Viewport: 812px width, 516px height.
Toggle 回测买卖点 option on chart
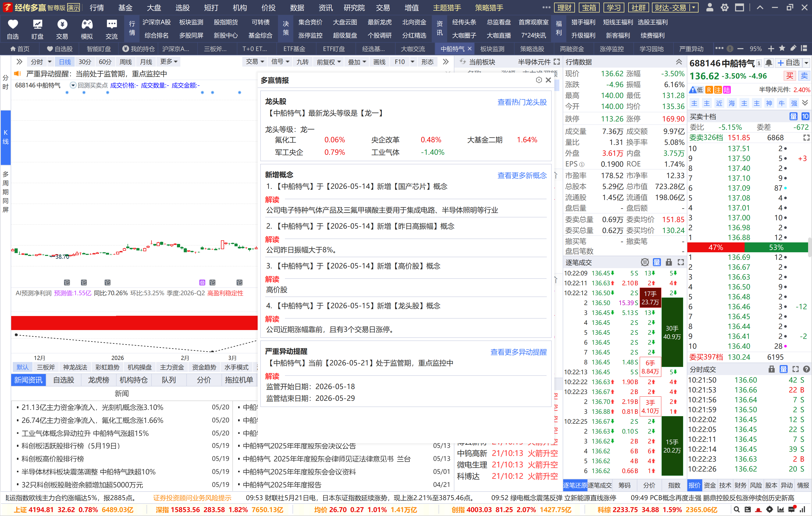click(88, 85)
